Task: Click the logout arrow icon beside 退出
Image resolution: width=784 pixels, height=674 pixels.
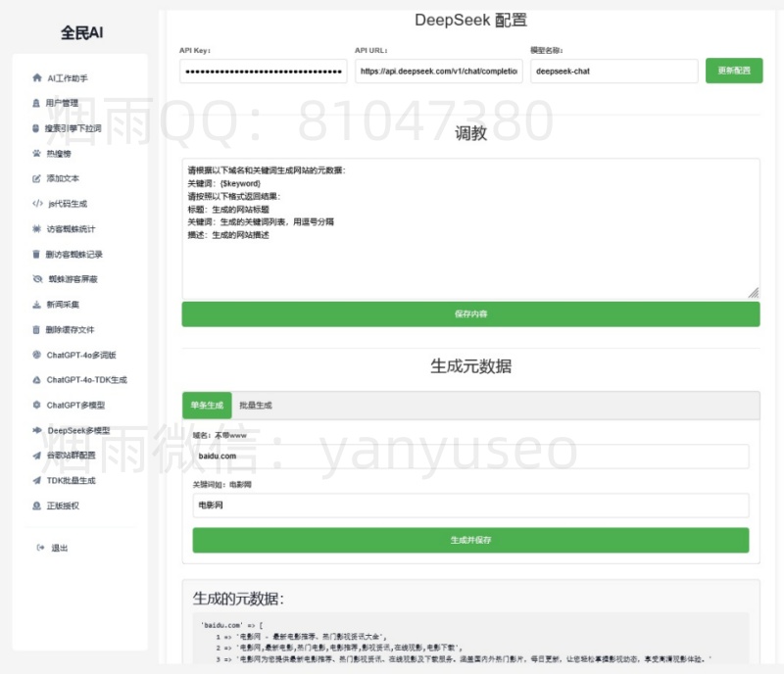Action: (x=40, y=548)
